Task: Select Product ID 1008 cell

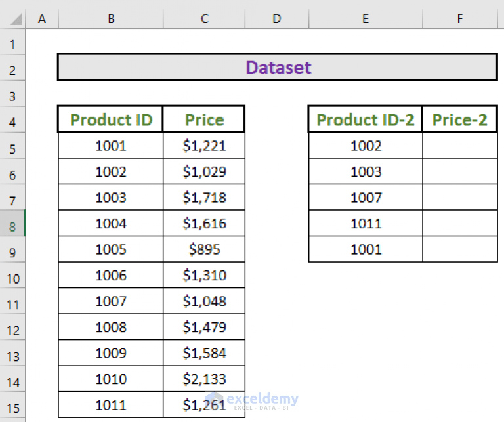Action: (x=111, y=327)
